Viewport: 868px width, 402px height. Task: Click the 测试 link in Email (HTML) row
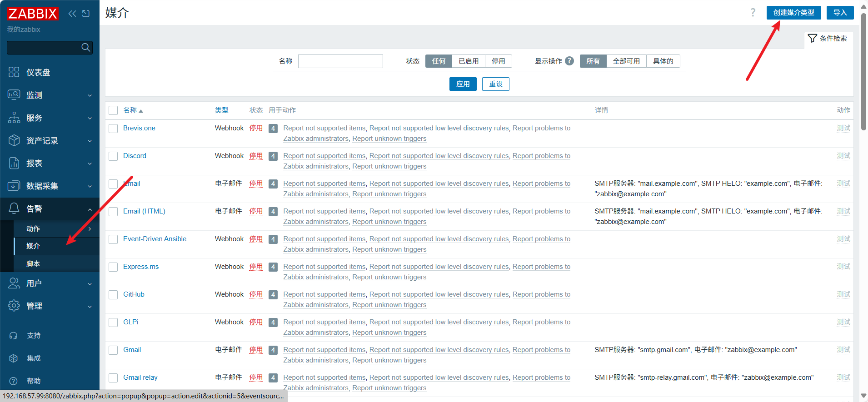[x=843, y=211]
